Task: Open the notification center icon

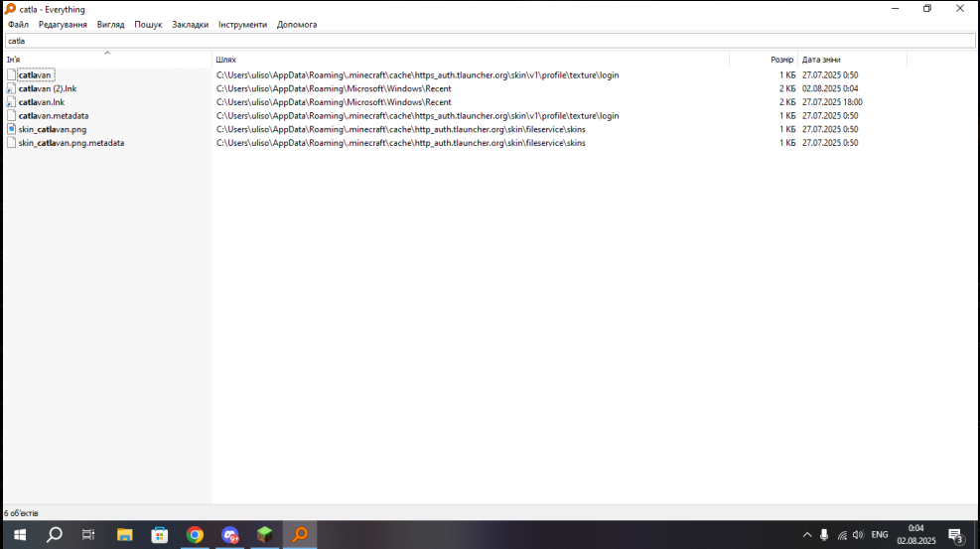Action: [x=955, y=535]
